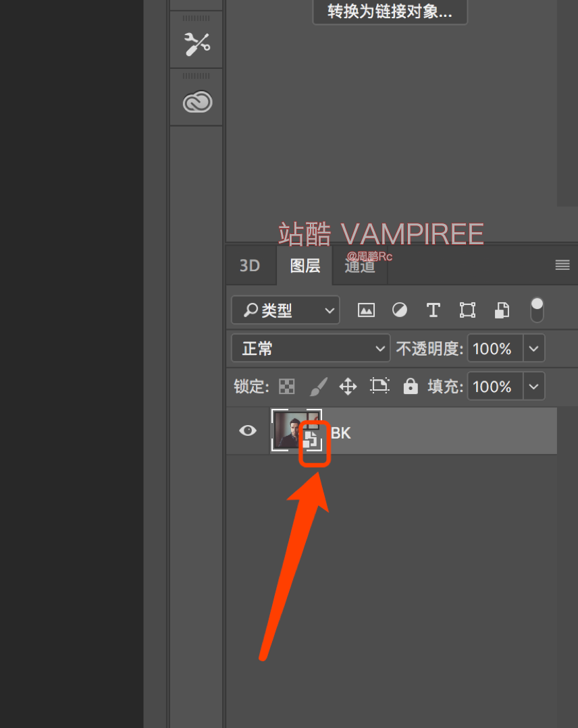Toggle lock transparent pixels
The width and height of the screenshot is (578, 728).
click(x=287, y=386)
